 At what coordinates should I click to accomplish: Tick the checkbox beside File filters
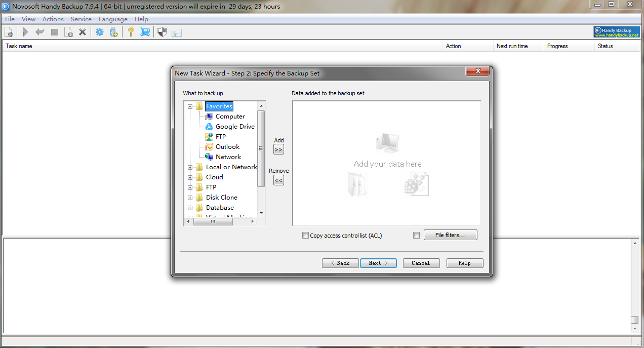417,235
